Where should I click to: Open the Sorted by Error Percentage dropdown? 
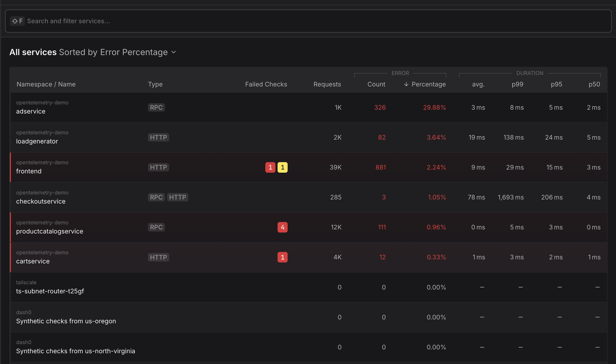[x=113, y=52]
